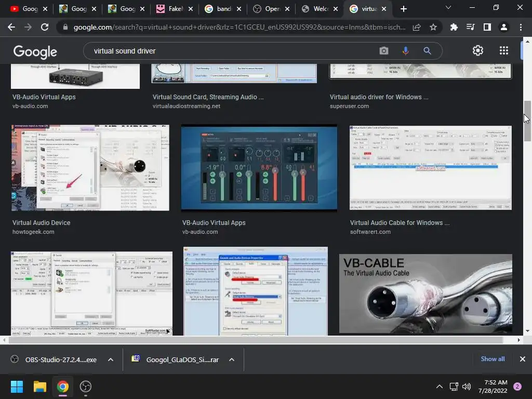Expand options for OBS-Studio download
This screenshot has width=532, height=399.
[111, 360]
